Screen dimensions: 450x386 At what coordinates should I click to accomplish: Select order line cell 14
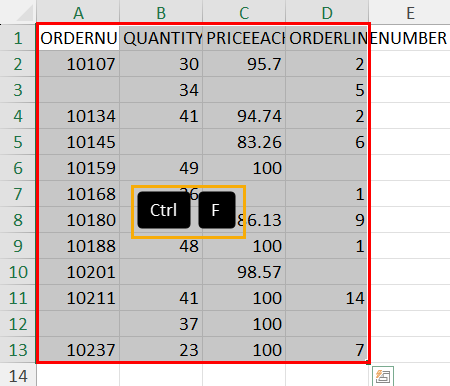click(327, 298)
